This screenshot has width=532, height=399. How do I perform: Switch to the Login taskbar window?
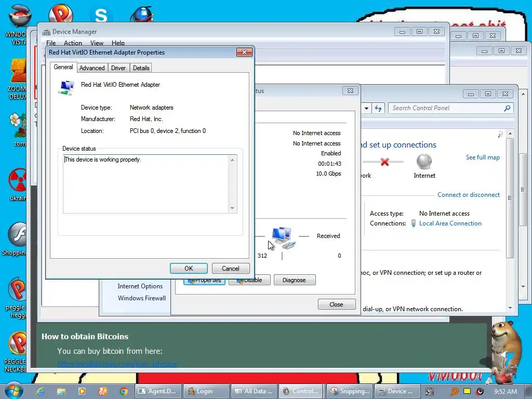(206, 391)
